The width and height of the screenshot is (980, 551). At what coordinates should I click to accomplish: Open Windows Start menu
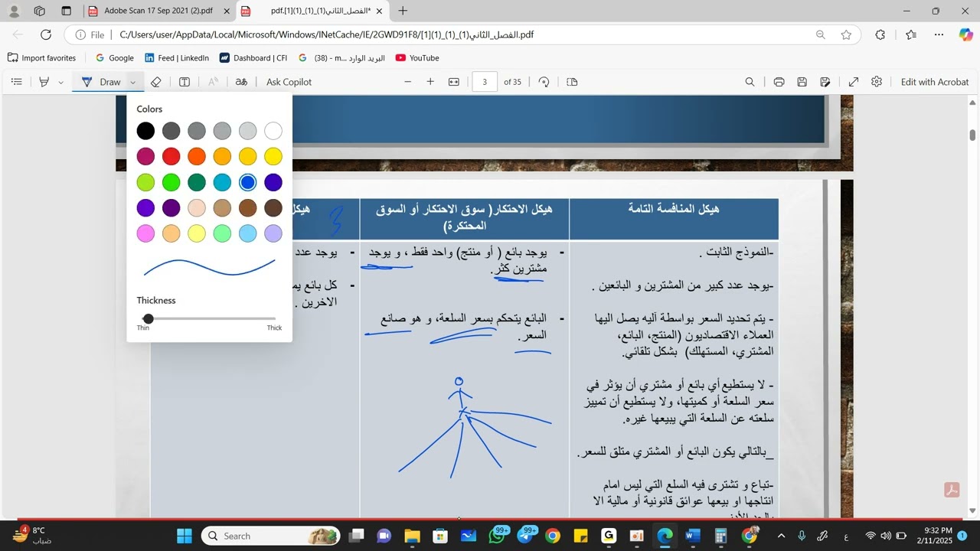(184, 536)
